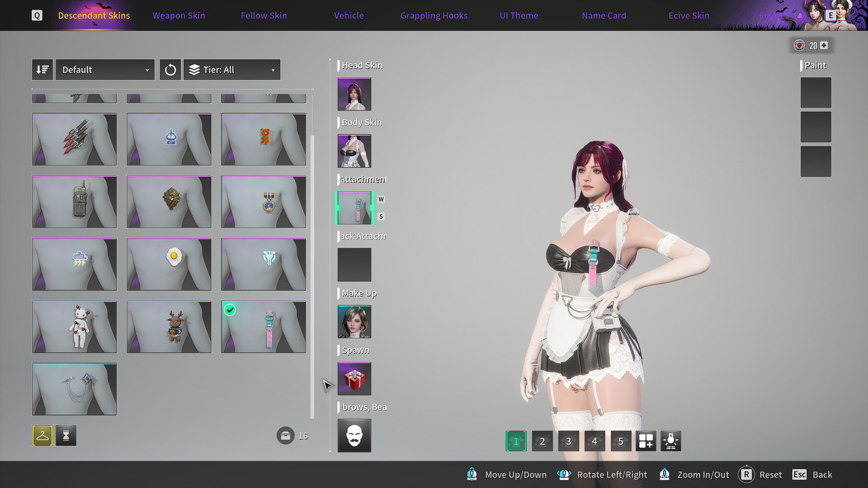Select the silver chain brooch attachment
This screenshot has width=868, height=488.
[x=75, y=389]
